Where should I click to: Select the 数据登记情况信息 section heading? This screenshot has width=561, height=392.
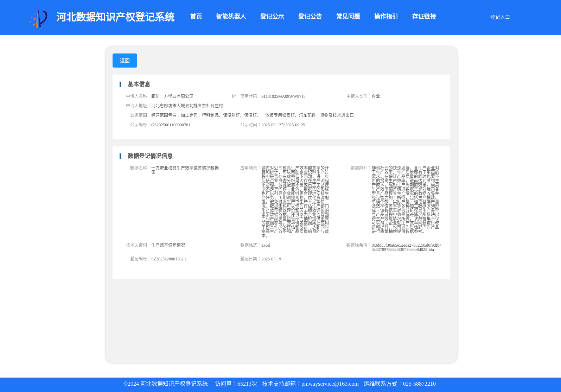(150, 156)
